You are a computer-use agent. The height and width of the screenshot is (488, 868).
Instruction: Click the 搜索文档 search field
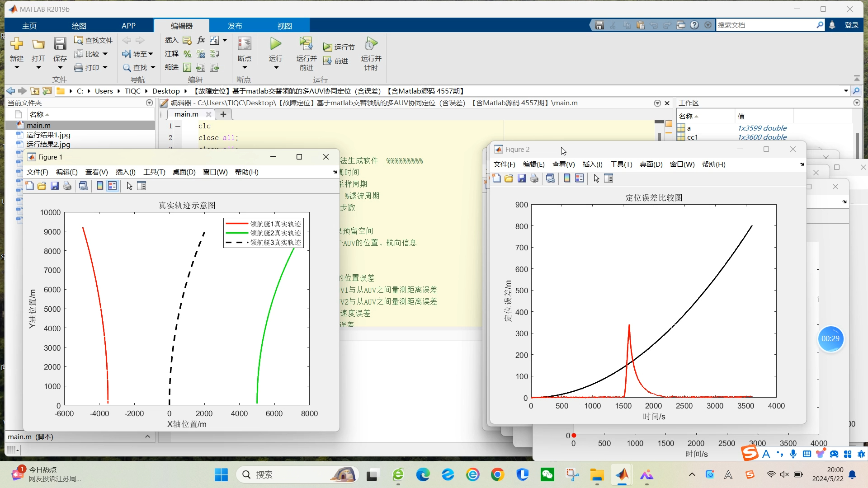pyautogui.click(x=766, y=25)
